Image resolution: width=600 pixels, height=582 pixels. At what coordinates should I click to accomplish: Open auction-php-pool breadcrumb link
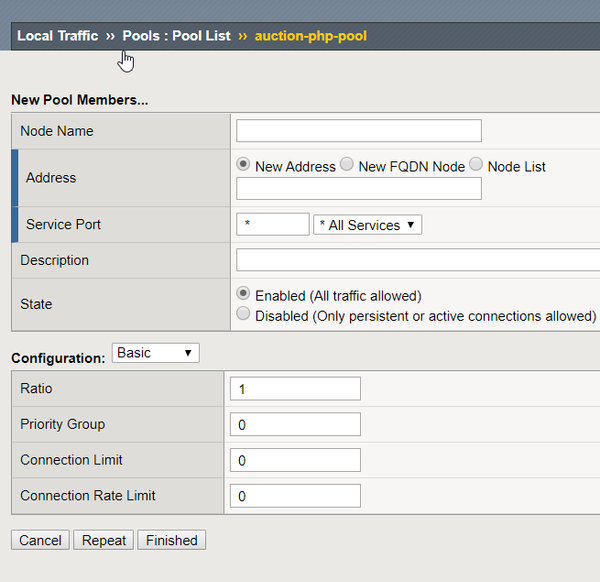click(x=310, y=36)
